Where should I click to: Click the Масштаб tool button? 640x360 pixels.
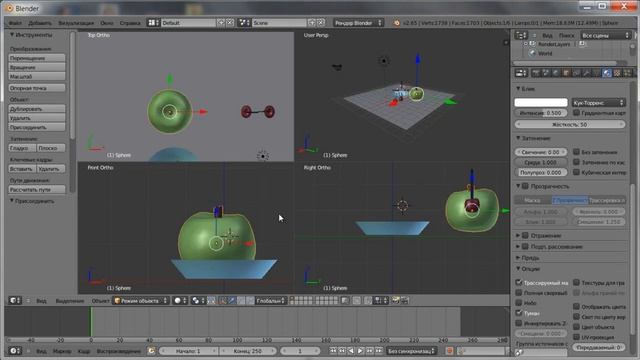[37, 76]
